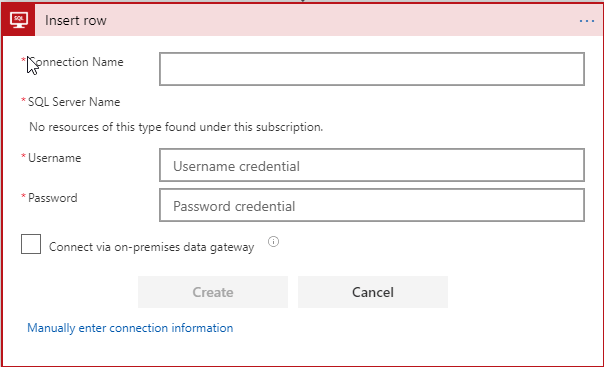Click the Password label
Viewport: 604px width, 367px height.
coord(53,198)
